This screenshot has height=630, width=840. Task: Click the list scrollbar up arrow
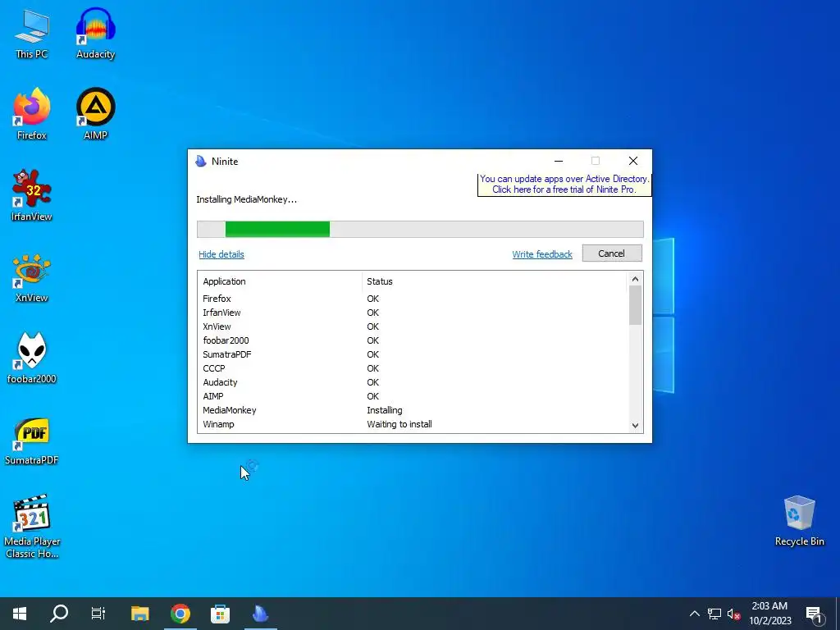[x=636, y=279]
